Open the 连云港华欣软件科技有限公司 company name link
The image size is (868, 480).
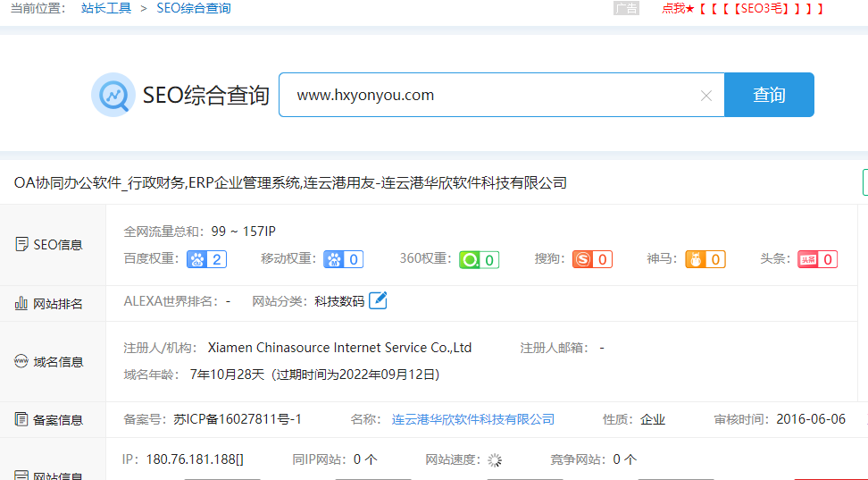[472, 419]
